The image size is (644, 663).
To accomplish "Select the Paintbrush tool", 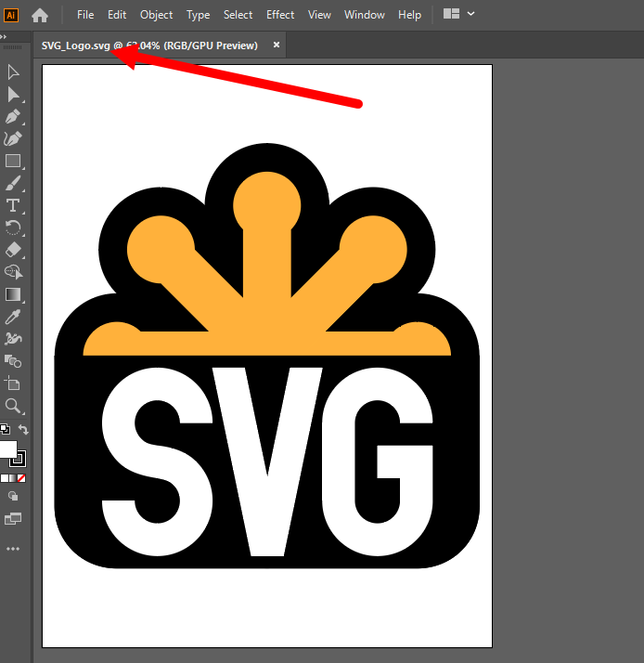I will tap(13, 184).
